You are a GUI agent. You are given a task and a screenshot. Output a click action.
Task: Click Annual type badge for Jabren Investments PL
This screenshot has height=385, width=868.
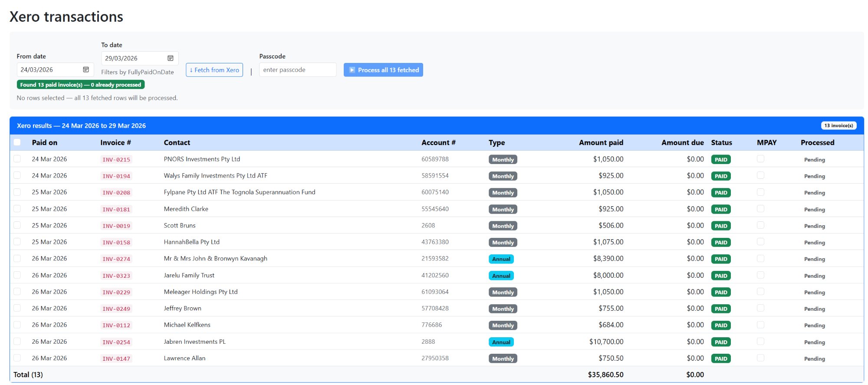click(x=501, y=342)
